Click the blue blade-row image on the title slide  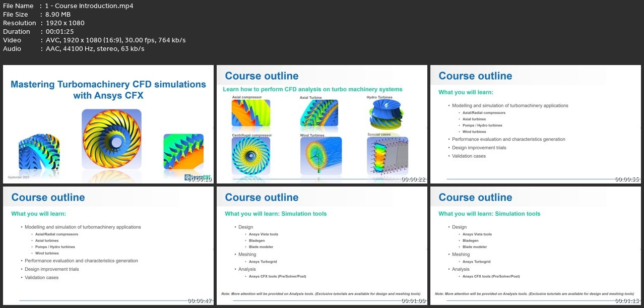click(39, 152)
